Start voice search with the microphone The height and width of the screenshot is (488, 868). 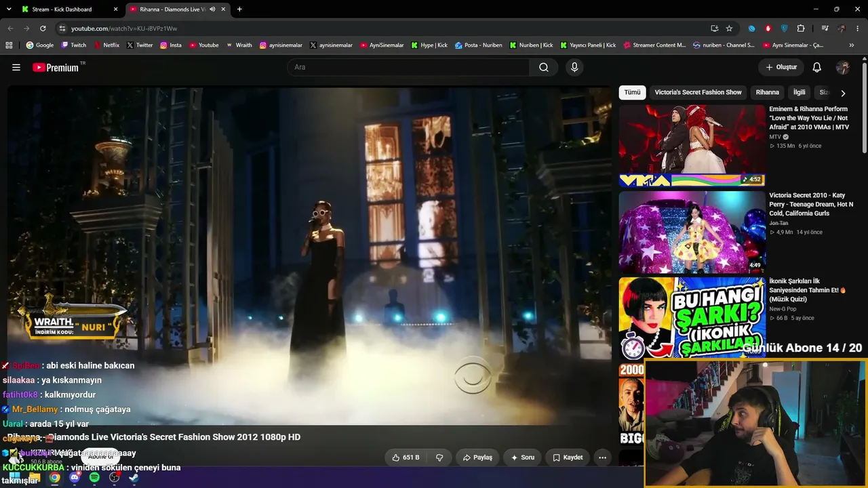pyautogui.click(x=574, y=67)
